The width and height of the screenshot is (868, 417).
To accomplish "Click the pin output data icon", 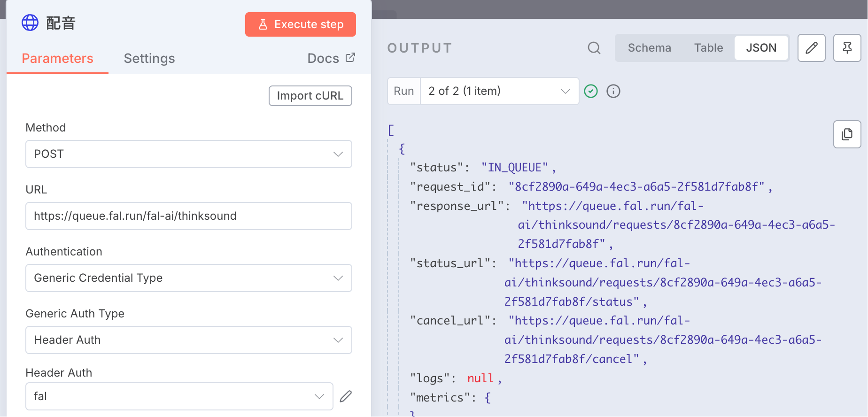I will click(847, 48).
